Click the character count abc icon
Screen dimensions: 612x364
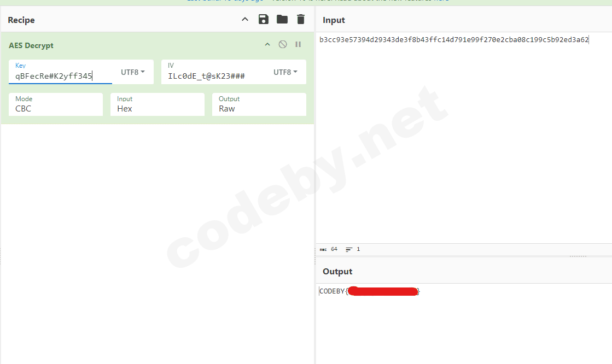[x=323, y=249]
